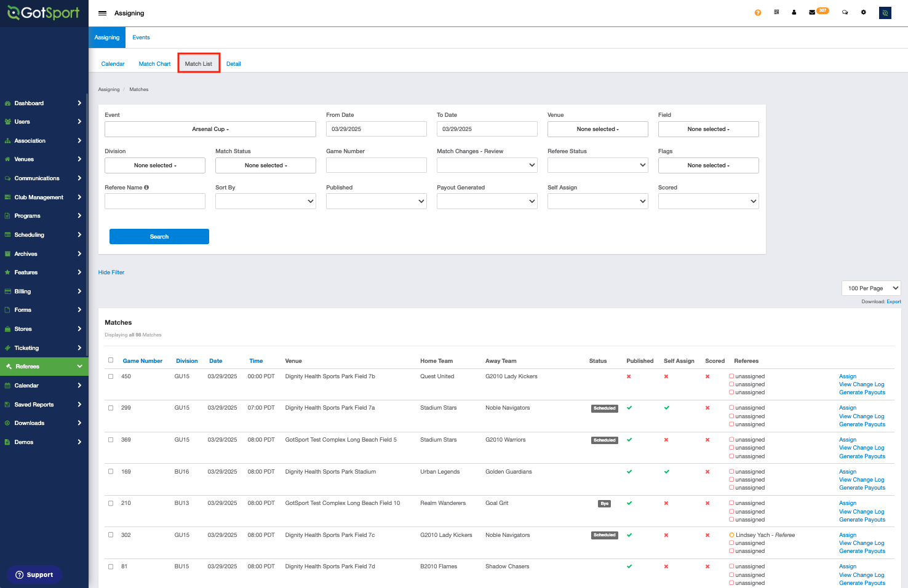Click the Referee Name info icon
This screenshot has width=908, height=588.
pos(146,188)
